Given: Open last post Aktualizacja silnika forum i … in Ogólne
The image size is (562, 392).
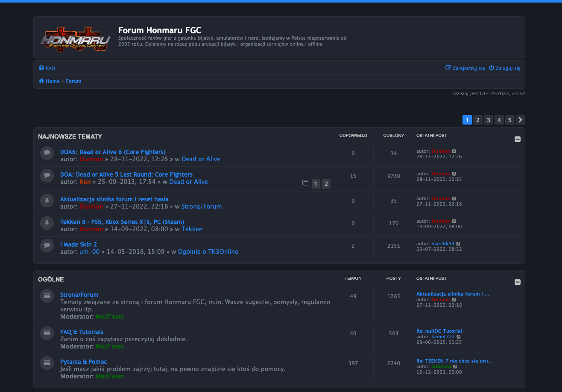Looking at the screenshot, I should coord(453,294).
